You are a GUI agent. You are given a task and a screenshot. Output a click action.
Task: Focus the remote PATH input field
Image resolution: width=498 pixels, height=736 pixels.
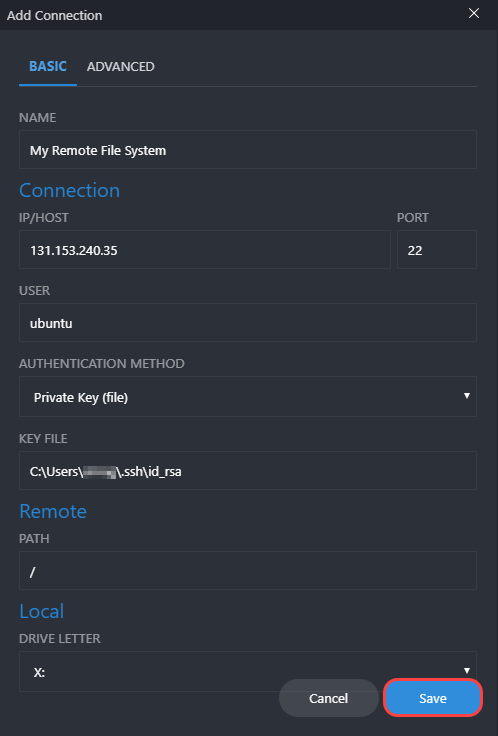coord(248,570)
